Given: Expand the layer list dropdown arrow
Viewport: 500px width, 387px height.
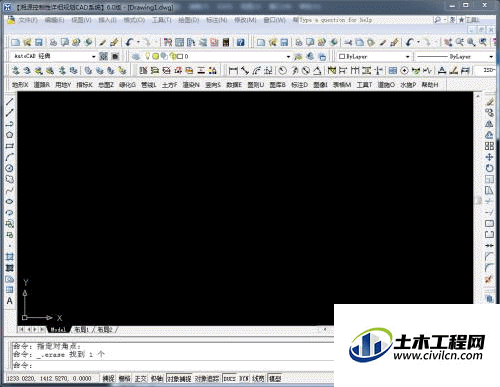Looking at the screenshot, I should click(x=288, y=57).
